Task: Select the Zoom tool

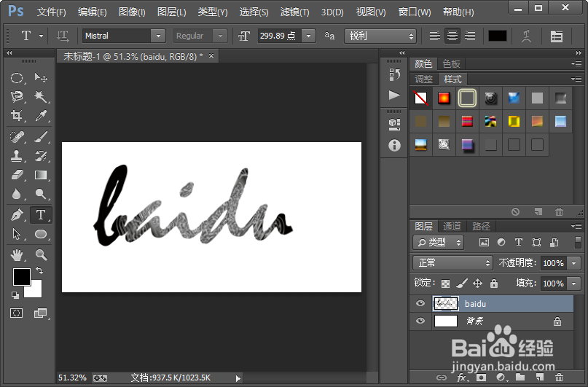Action: pos(41,255)
